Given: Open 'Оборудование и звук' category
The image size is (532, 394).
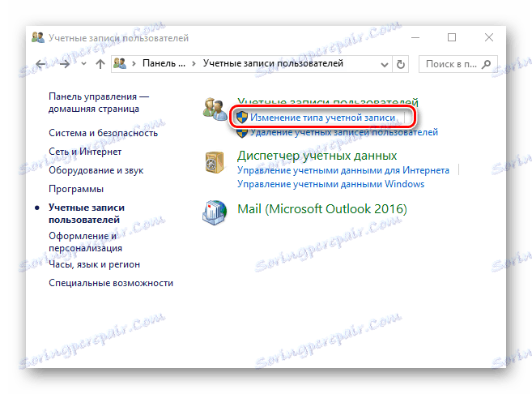Looking at the screenshot, I should [96, 170].
